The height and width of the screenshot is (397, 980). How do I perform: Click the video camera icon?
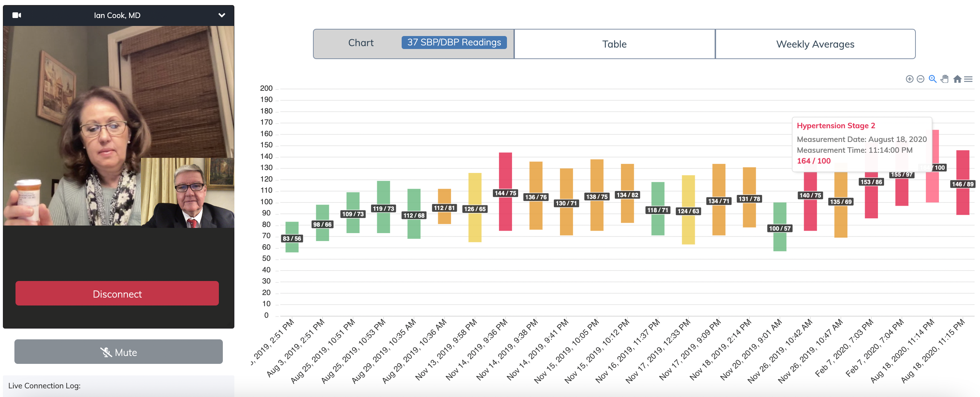coord(17,15)
